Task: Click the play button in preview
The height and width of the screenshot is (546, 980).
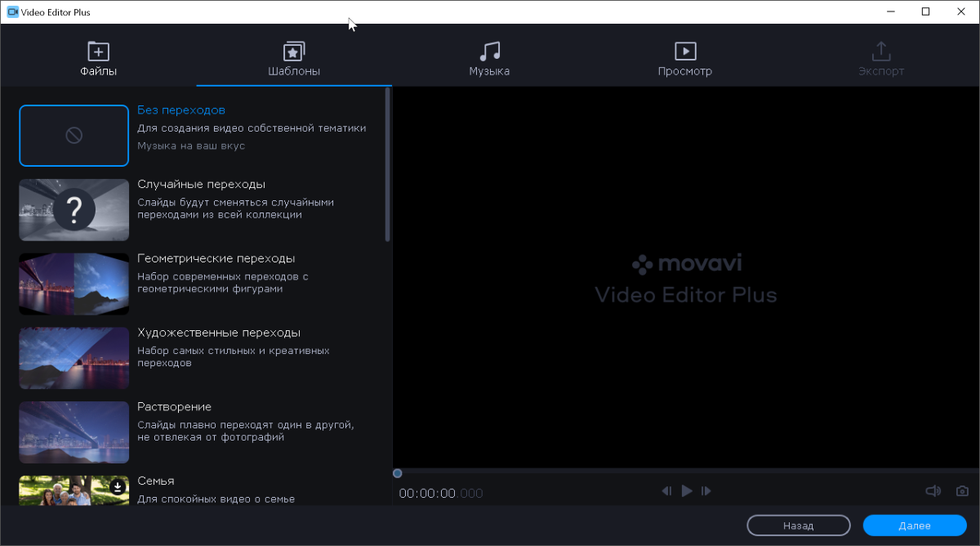Action: click(687, 490)
